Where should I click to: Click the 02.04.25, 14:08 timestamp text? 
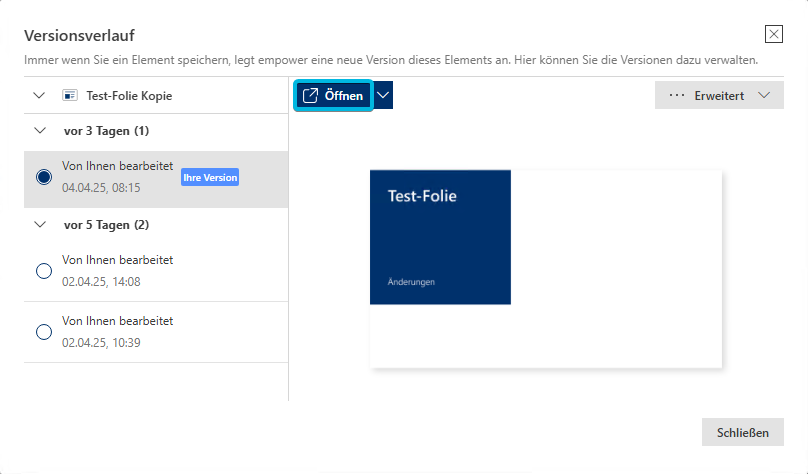coord(101,282)
